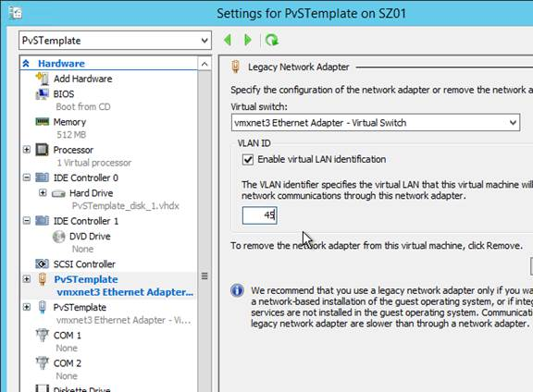Select the DVD Drive disc icon
Viewport: 533px width, 392px height.
(59, 237)
